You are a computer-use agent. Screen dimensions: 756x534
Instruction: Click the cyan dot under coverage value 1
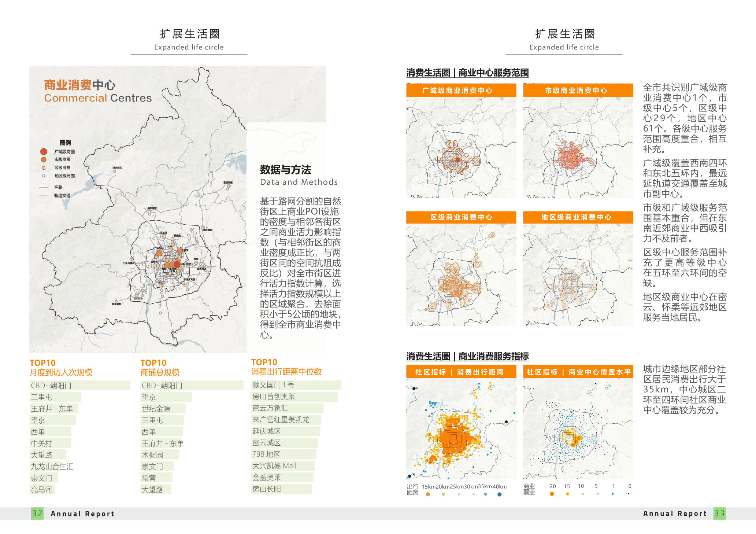pos(613,494)
